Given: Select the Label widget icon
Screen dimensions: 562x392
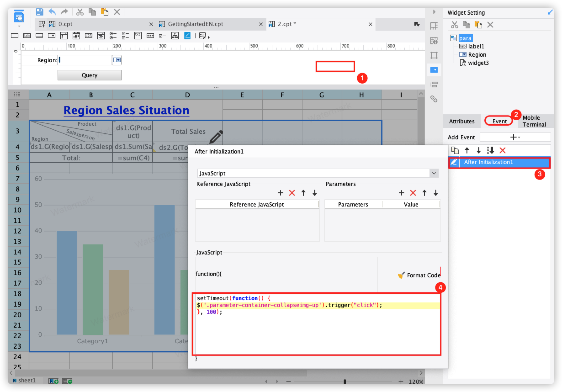Looking at the screenshot, I should [27, 36].
